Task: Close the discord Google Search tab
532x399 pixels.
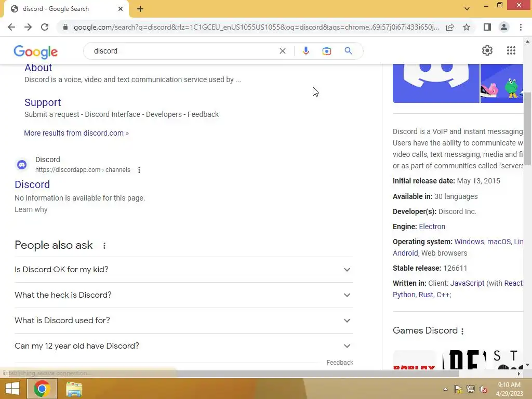Action: [121, 9]
